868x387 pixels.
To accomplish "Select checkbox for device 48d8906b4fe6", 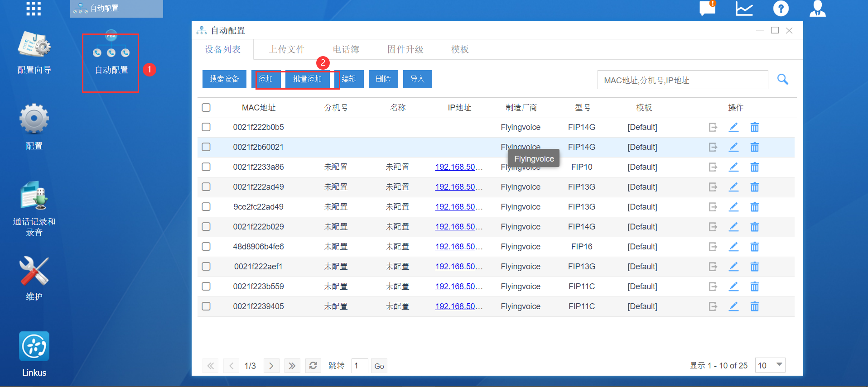I will pyautogui.click(x=206, y=247).
